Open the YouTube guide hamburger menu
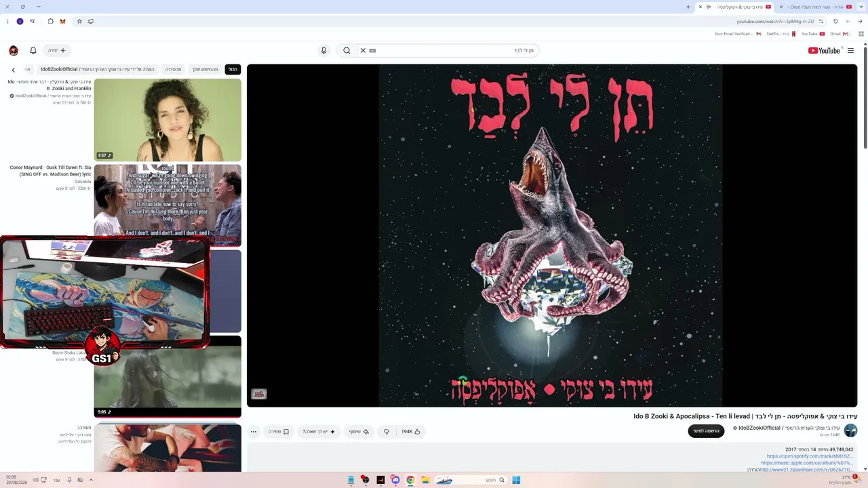 click(850, 50)
